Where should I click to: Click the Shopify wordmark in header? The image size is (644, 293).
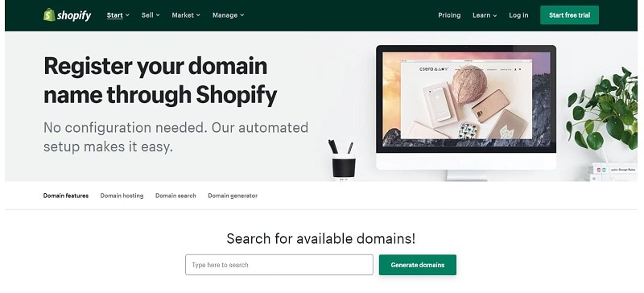74,15
